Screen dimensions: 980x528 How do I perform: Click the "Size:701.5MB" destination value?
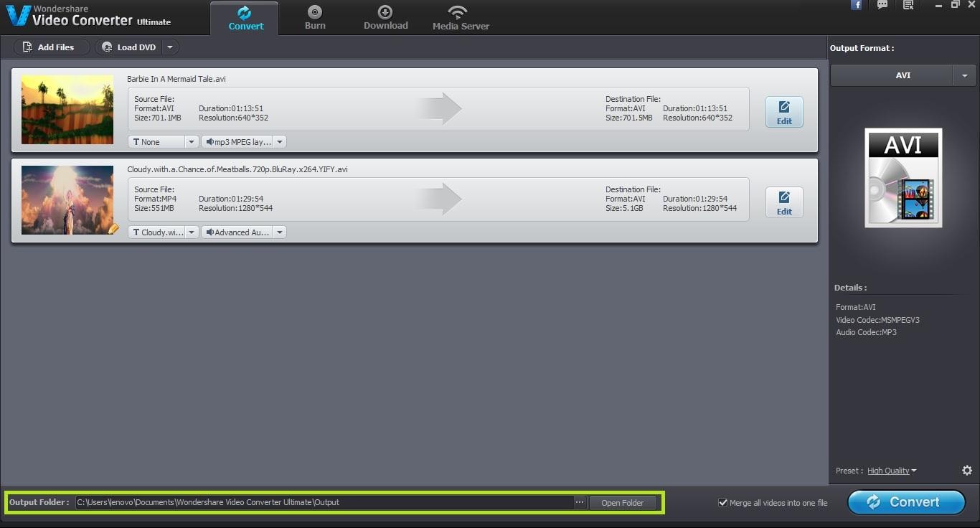tap(629, 118)
